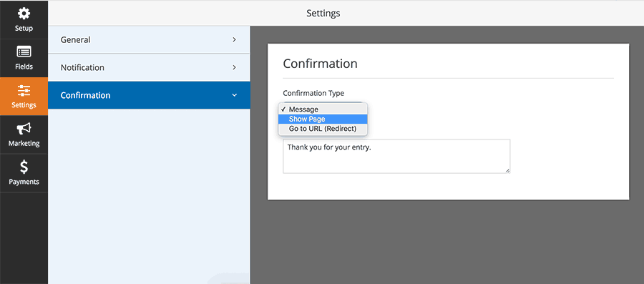Click the Confirmation Type label

[313, 93]
